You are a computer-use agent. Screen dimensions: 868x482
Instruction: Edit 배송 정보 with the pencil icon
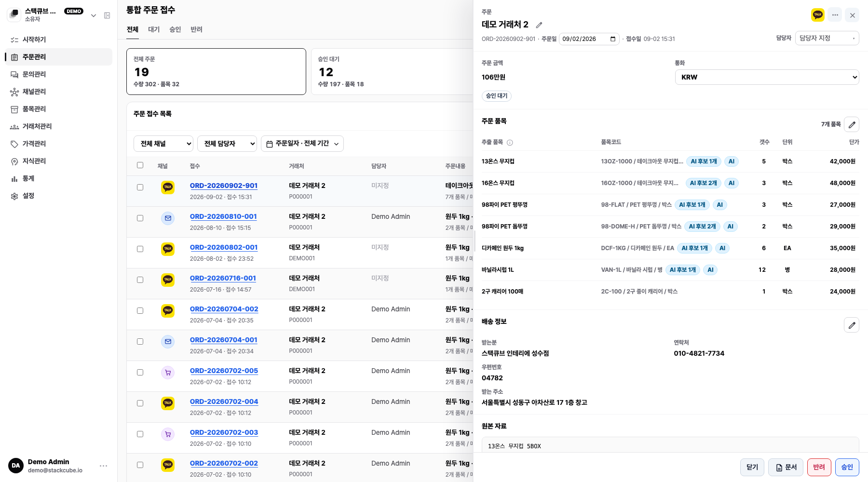click(x=852, y=325)
